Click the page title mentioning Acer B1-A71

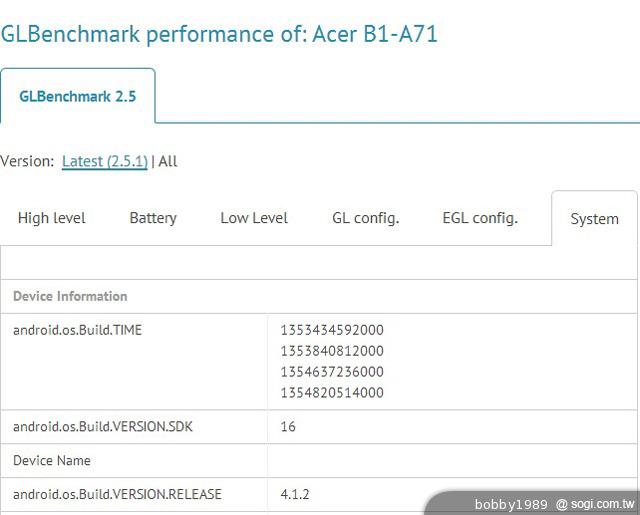219,34
